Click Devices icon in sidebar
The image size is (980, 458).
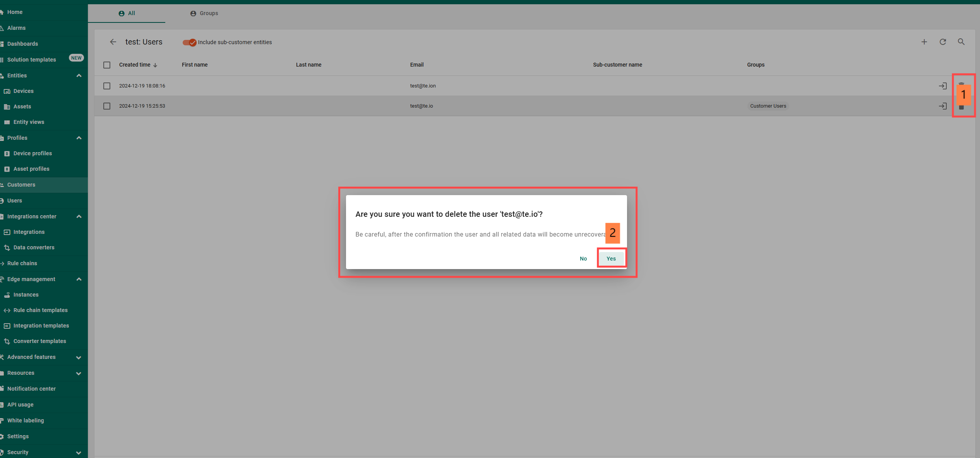(x=7, y=91)
